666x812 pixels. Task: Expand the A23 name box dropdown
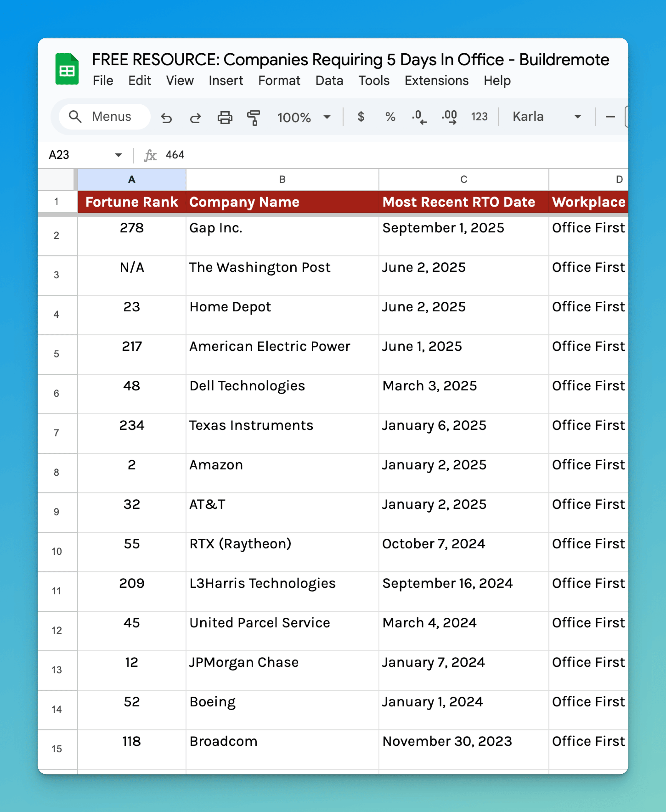(118, 155)
